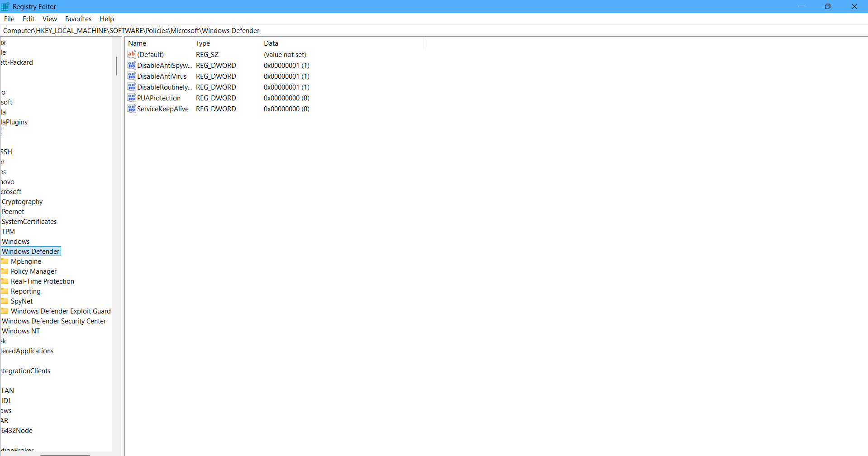Select the Real-Time Protection folder icon
This screenshot has height=456, width=868.
[x=5, y=281]
